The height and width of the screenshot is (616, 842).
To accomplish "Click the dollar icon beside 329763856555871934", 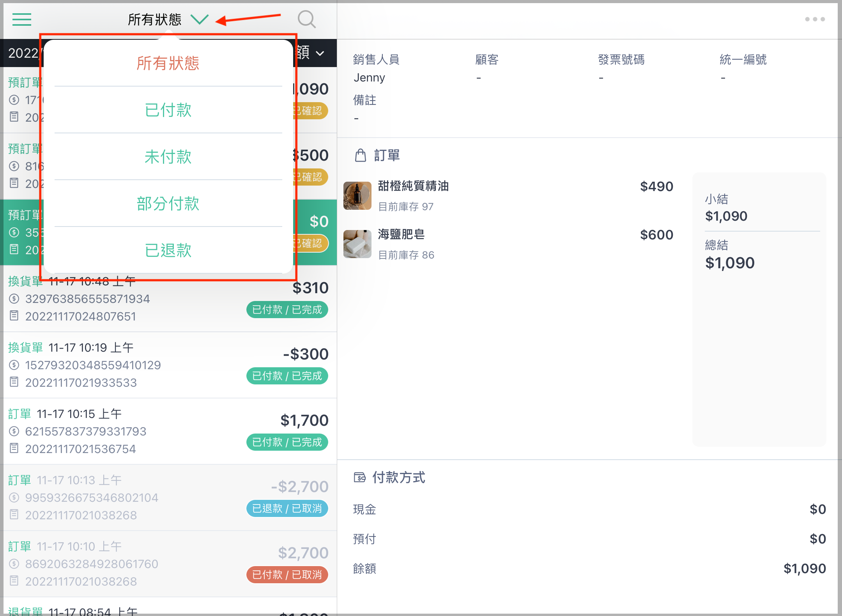I will (14, 299).
